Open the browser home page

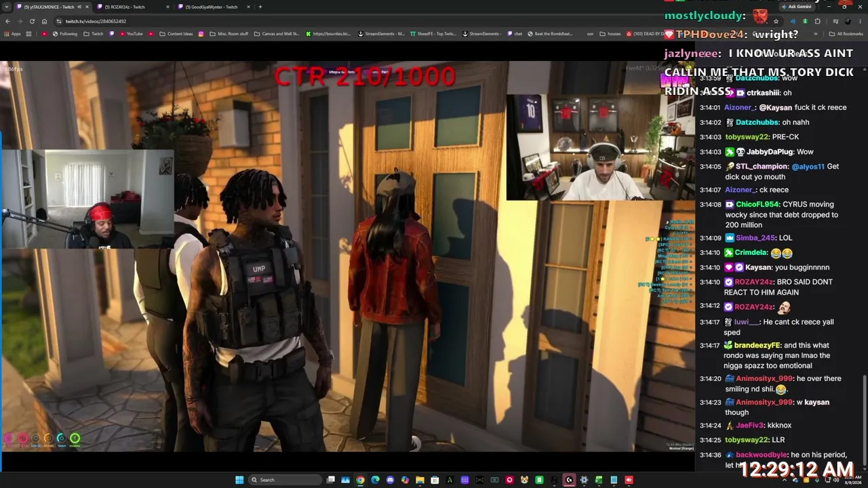click(44, 21)
